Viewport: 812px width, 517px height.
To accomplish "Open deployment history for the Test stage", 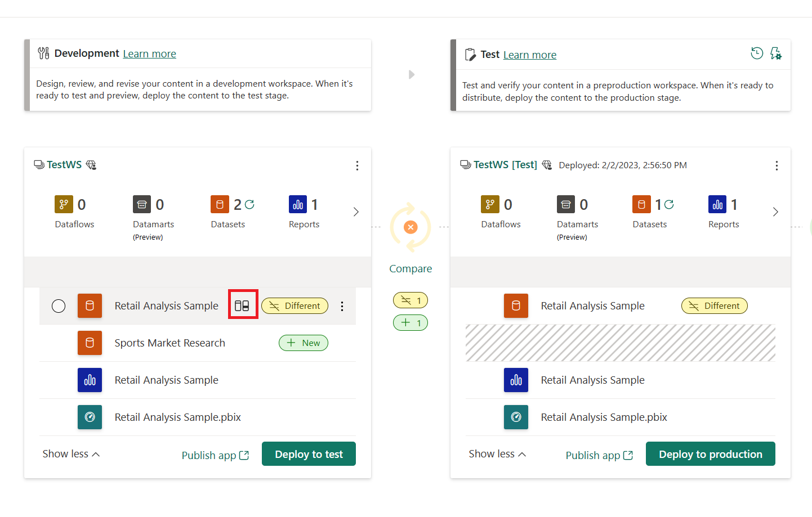I will coord(756,53).
